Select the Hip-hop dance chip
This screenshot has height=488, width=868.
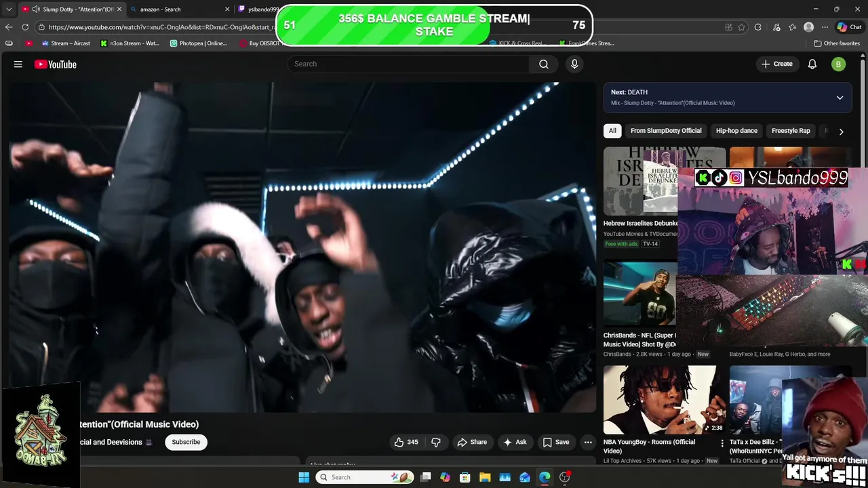pyautogui.click(x=736, y=131)
